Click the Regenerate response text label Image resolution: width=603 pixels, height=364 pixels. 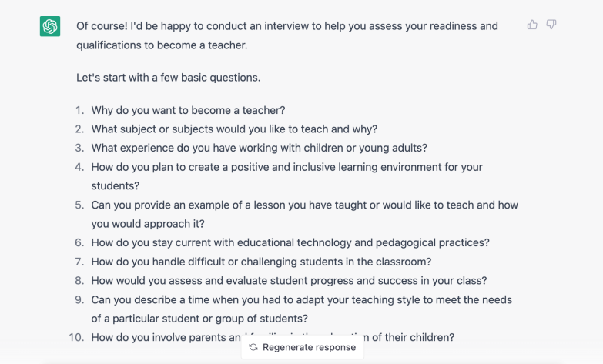(x=309, y=347)
